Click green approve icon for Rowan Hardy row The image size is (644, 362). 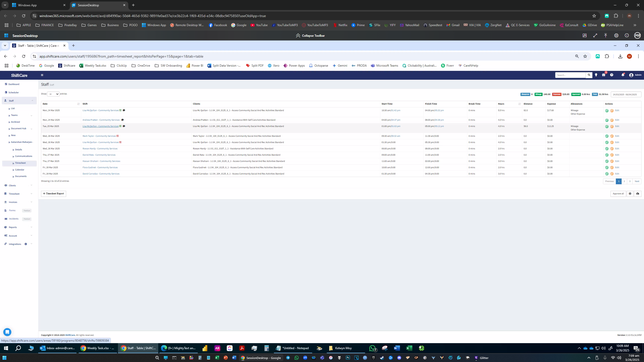coord(607,149)
